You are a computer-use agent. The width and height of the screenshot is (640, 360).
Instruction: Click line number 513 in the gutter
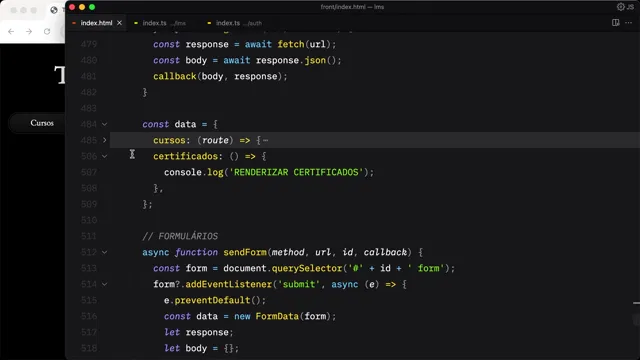pyautogui.click(x=89, y=268)
